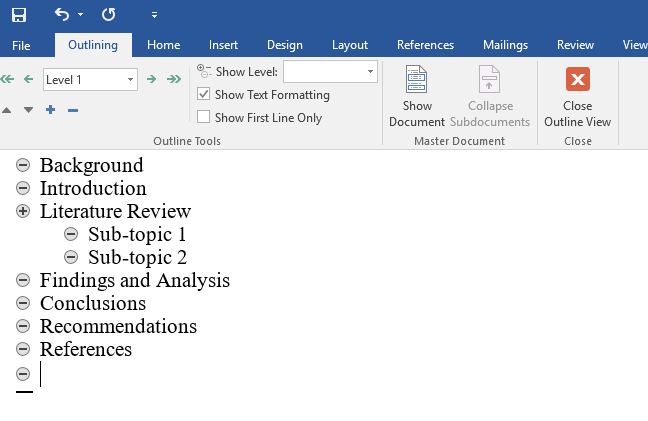This screenshot has height=421, width=648.
Task: Open the View tab
Action: tap(635, 45)
